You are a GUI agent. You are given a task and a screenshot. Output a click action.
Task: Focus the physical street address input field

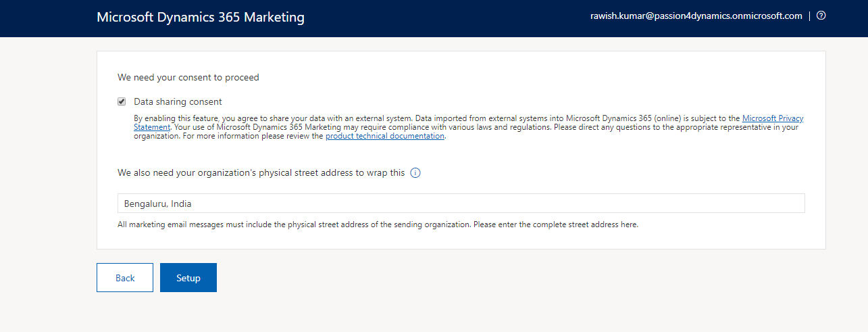[461, 204]
